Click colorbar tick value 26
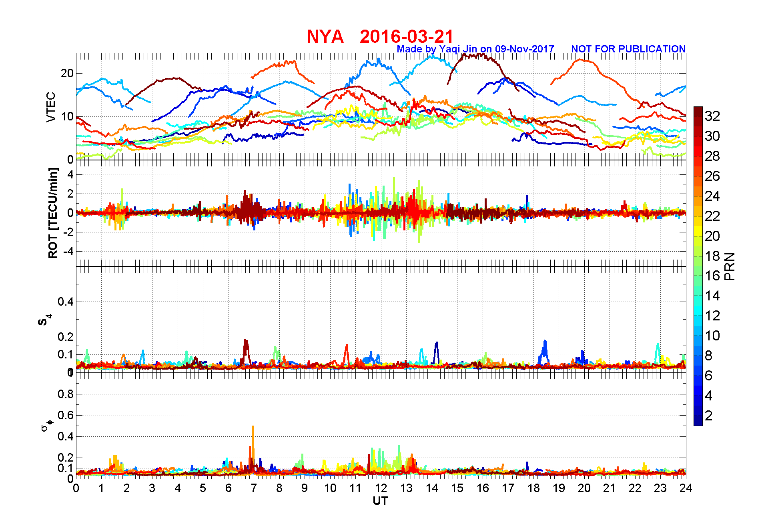762x532 pixels. (712, 176)
